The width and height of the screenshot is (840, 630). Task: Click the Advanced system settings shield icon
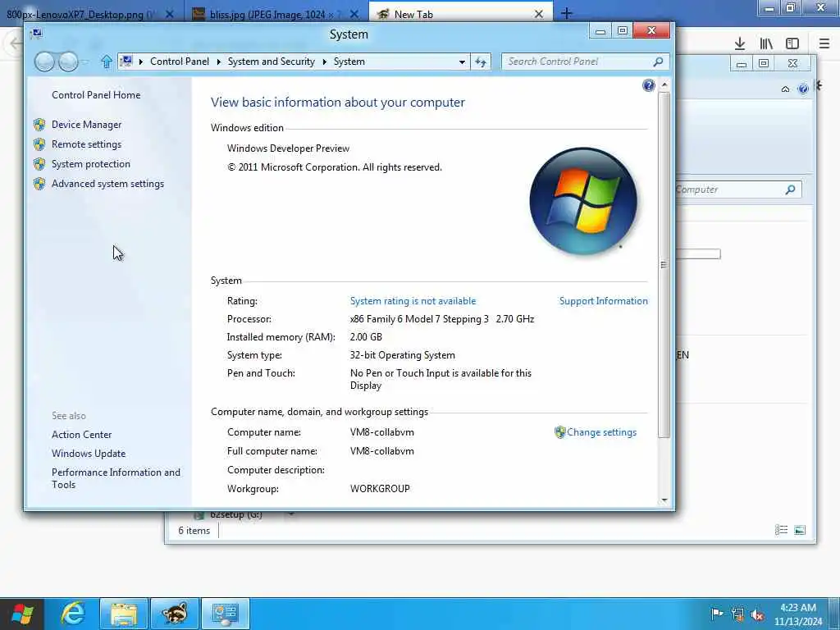(39, 184)
